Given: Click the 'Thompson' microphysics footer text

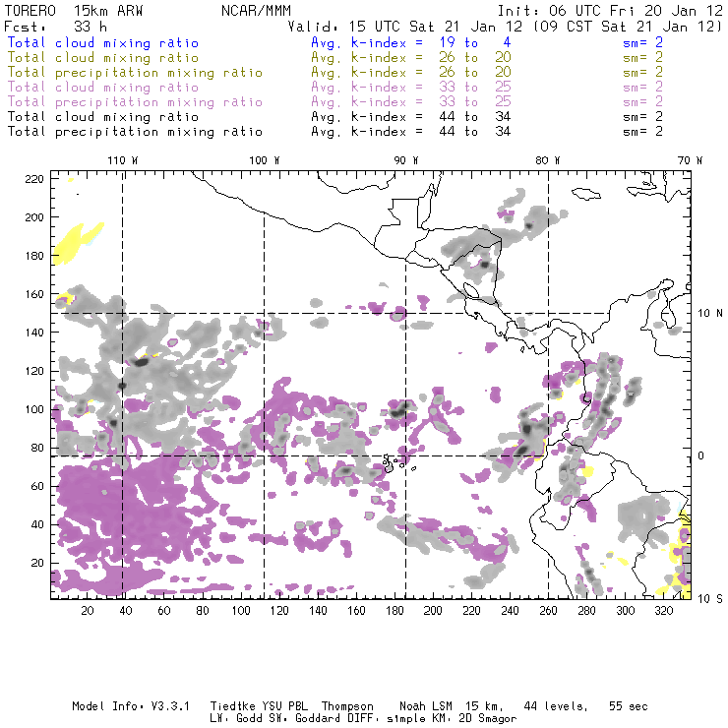Looking at the screenshot, I should (x=347, y=706).
